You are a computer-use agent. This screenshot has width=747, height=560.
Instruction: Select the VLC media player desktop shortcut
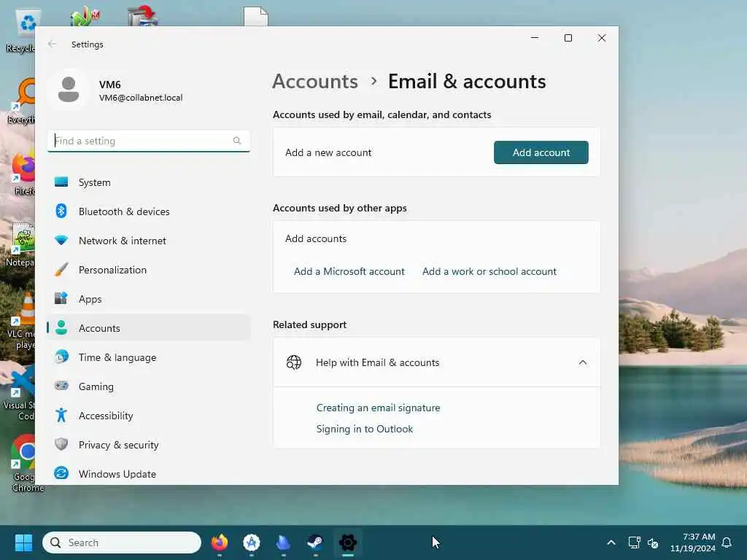pos(21,322)
